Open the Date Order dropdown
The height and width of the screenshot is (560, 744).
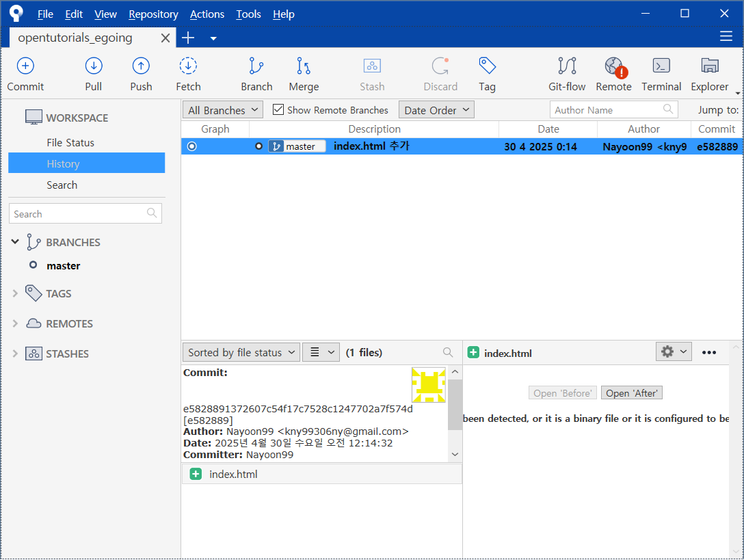(x=436, y=110)
